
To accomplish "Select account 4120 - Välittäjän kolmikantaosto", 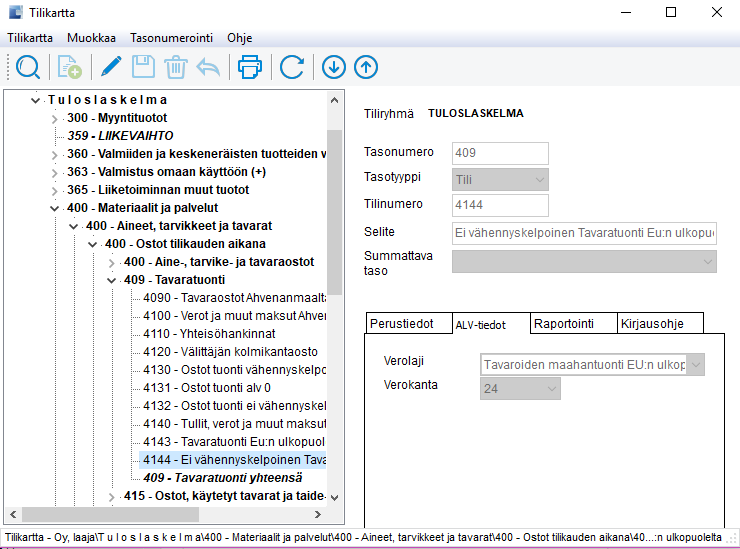I will tap(230, 352).
